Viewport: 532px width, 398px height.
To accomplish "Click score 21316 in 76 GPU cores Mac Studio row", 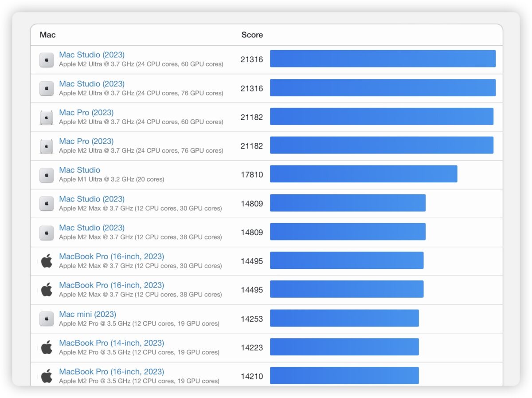I will (x=252, y=88).
